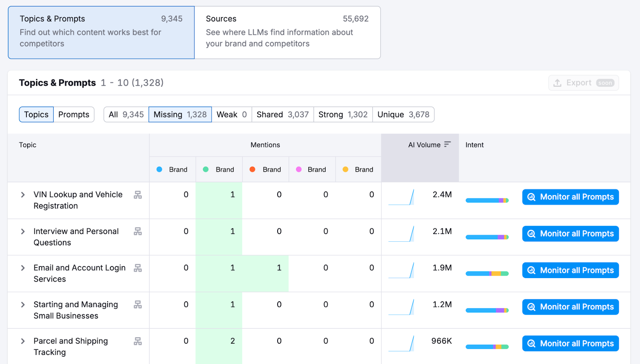This screenshot has height=364, width=640.
Task: Click hierarchy icon beside VIN Lookup topic
Action: tap(138, 195)
